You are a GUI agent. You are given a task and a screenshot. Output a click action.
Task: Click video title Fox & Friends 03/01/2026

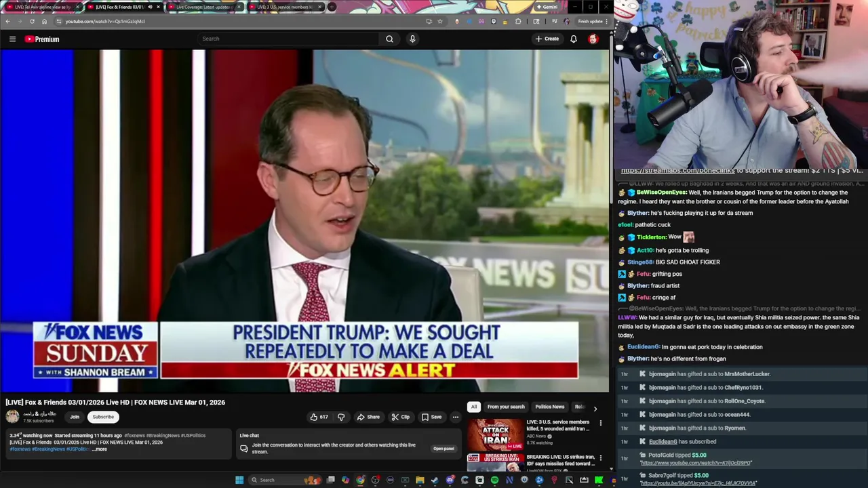coord(115,402)
